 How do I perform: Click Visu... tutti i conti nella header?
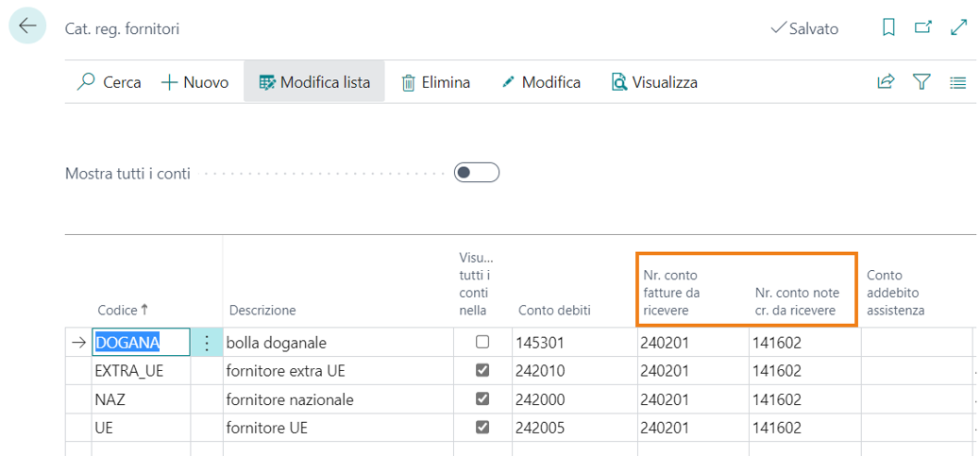[x=476, y=284]
